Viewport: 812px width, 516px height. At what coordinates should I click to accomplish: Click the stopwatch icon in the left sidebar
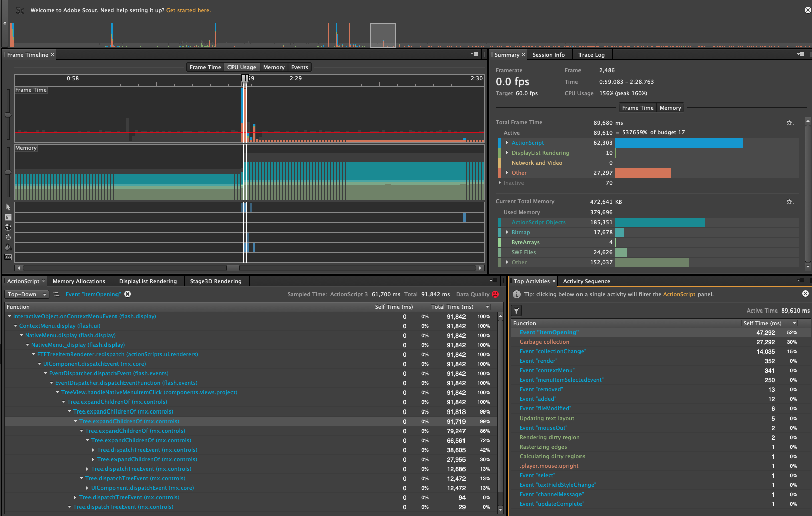[8, 237]
